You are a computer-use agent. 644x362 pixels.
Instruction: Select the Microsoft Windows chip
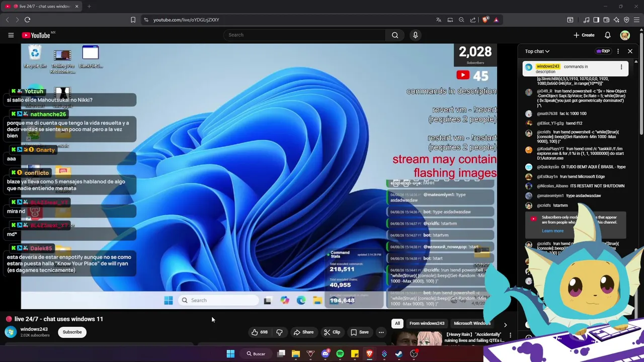pyautogui.click(x=472, y=323)
